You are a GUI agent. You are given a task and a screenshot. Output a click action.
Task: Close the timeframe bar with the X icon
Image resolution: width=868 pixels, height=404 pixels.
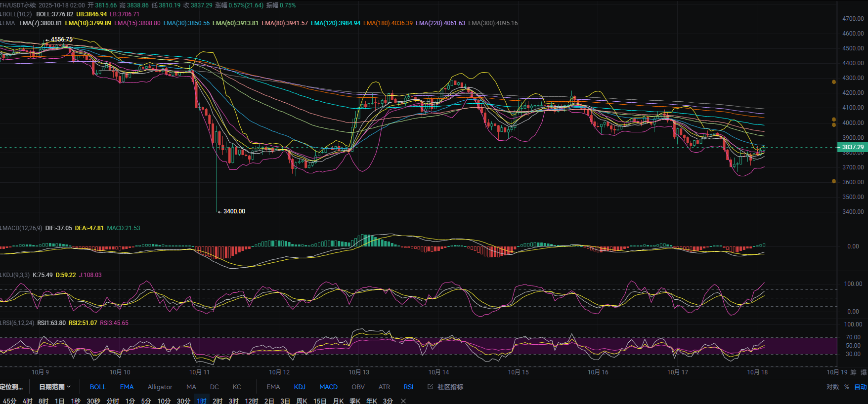(x=403, y=401)
